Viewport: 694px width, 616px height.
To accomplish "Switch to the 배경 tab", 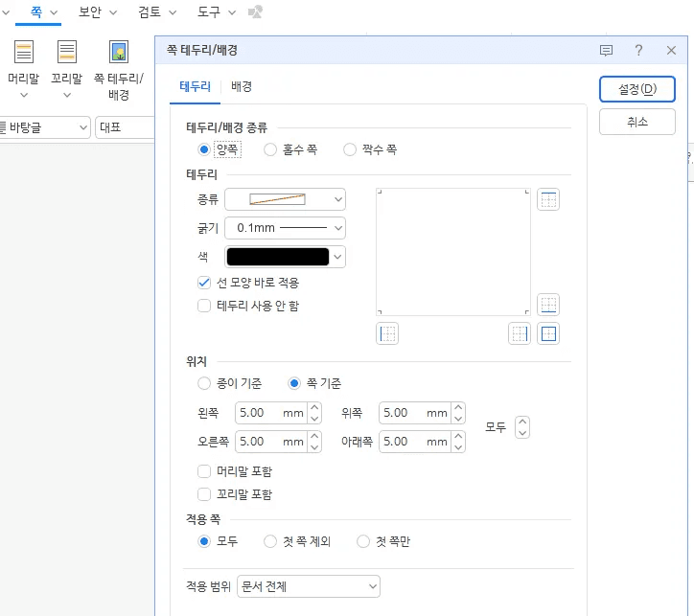I will 242,86.
